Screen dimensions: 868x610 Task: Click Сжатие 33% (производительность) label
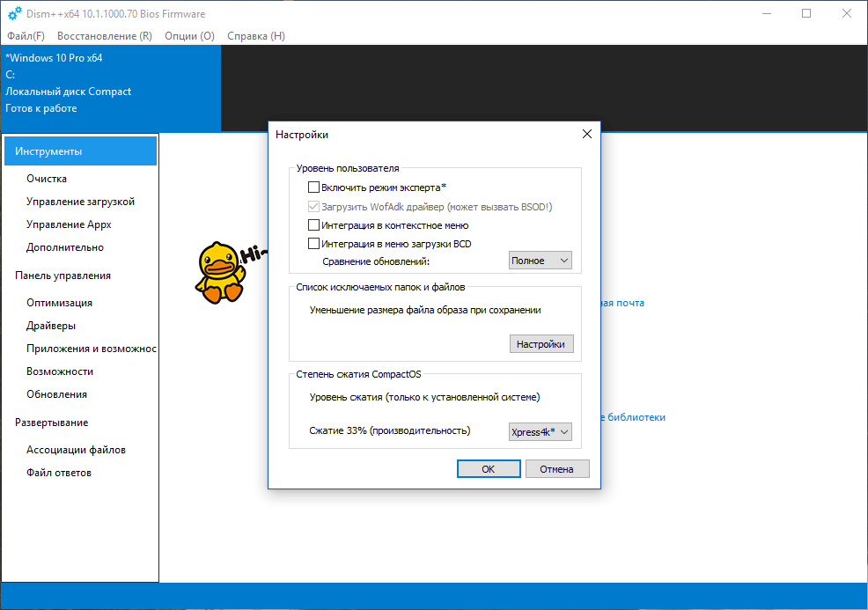(x=390, y=430)
